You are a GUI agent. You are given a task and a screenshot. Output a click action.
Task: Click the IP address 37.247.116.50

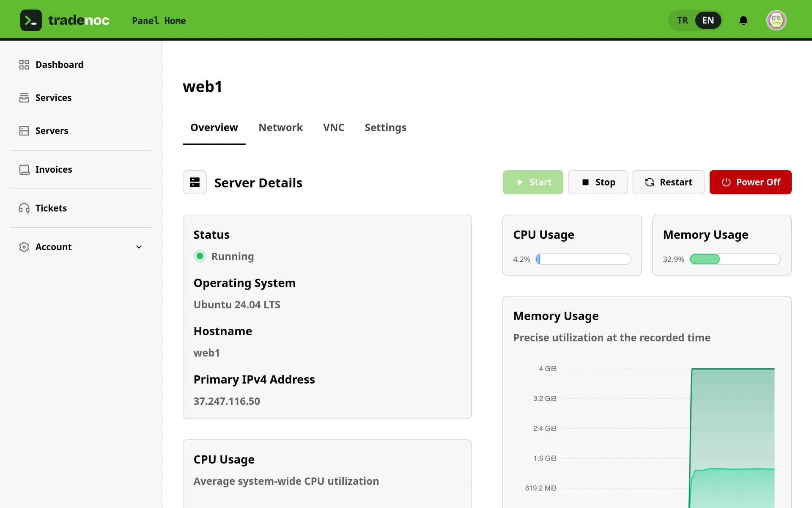(227, 401)
